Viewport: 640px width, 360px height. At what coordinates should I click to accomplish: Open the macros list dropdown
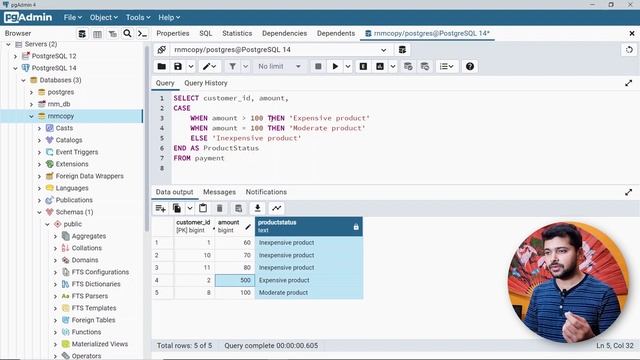pos(447,66)
